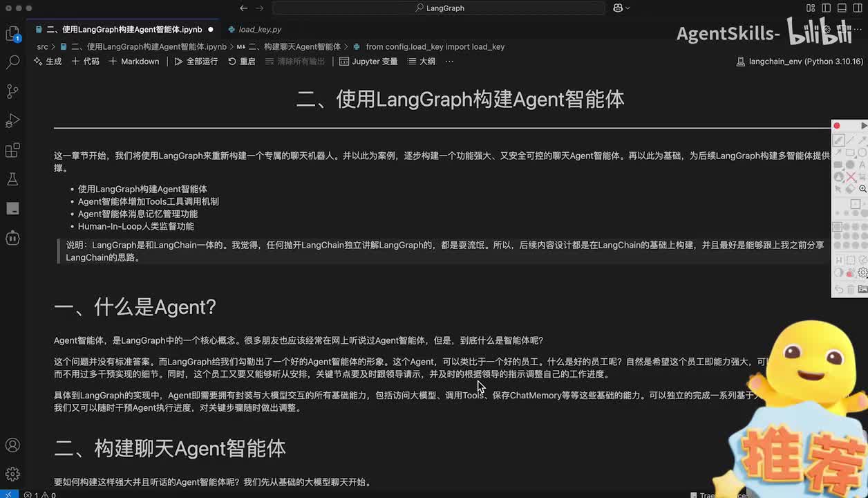Click the bullet Human-In-Loop人类监督功能
868x498 pixels.
(x=135, y=226)
